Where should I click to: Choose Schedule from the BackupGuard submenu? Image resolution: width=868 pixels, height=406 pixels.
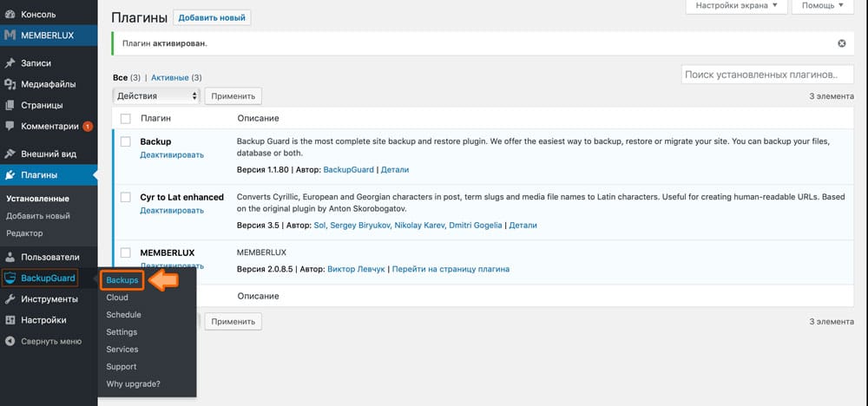point(123,315)
